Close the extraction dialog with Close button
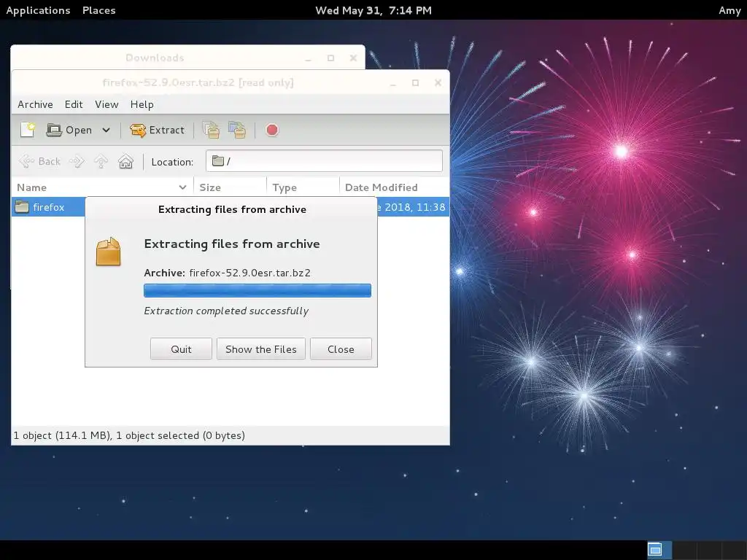This screenshot has height=560, width=747. tap(341, 349)
